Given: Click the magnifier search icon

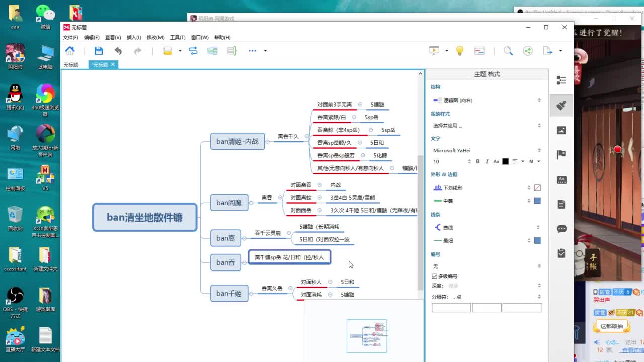Looking at the screenshot, I should click(508, 51).
